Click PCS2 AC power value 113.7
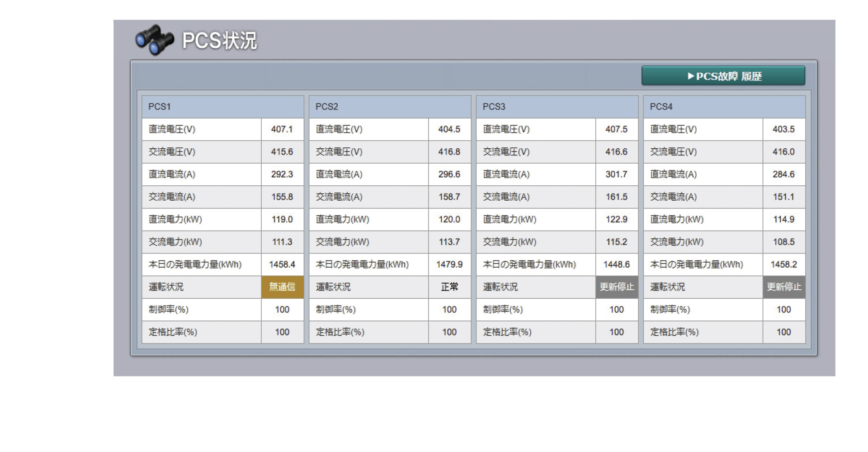 449,242
